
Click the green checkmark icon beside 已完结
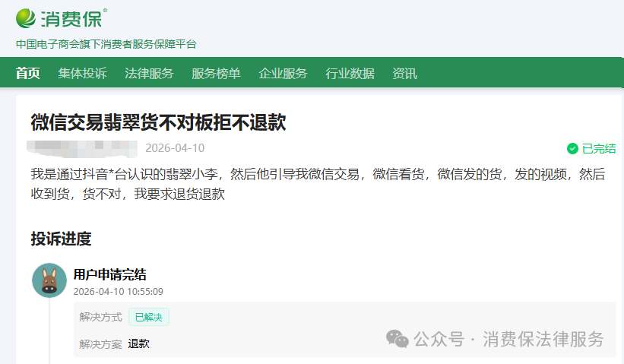[572, 148]
